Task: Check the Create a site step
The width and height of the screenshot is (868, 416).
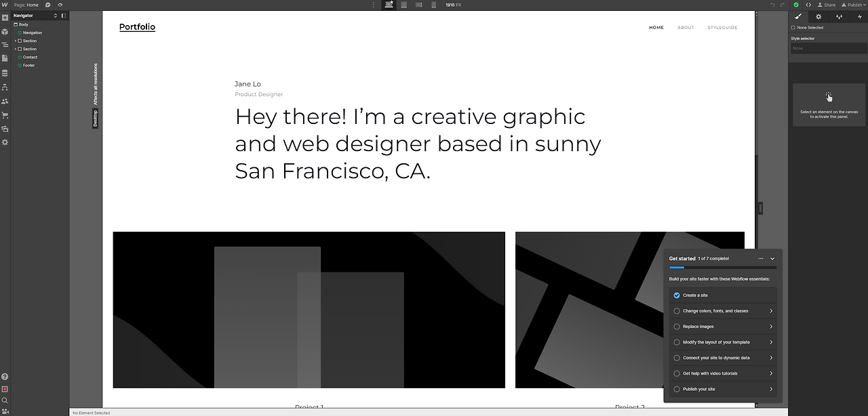Action: point(677,295)
